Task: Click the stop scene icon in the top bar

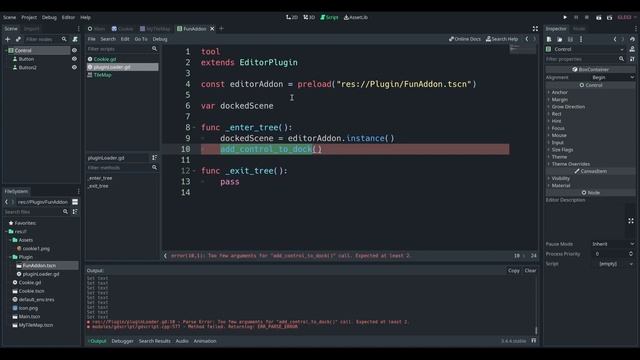Action: pos(587,18)
